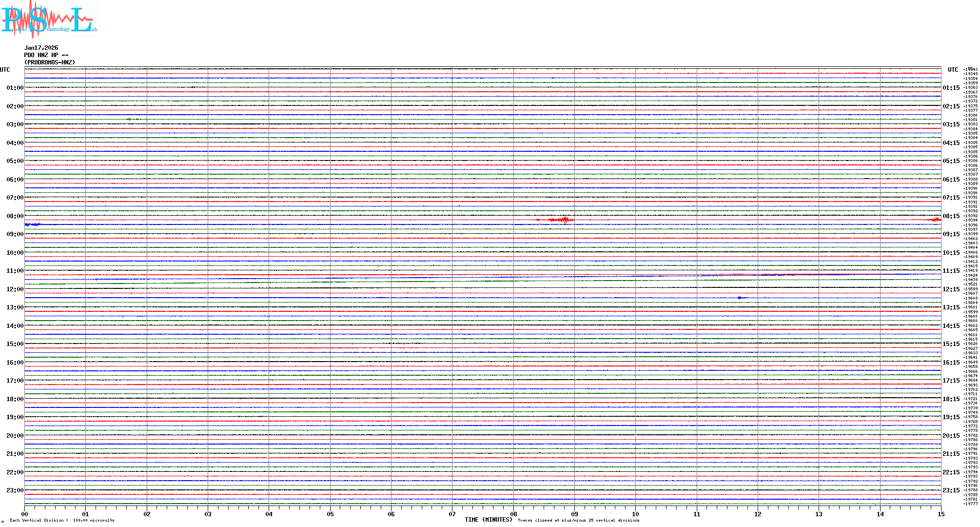
Task: Click the Each Vertical Division scale note
Action: (x=62, y=520)
